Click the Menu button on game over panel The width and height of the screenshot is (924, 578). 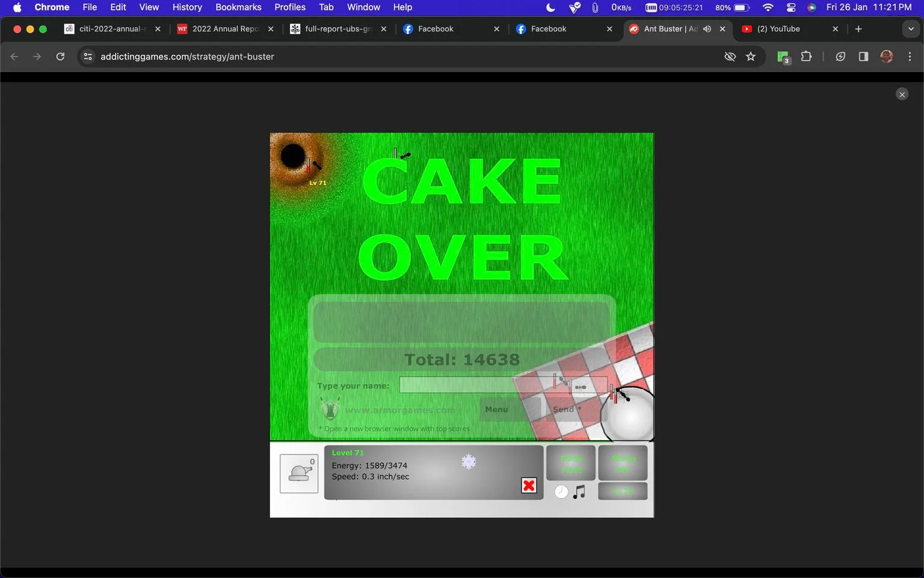click(496, 409)
